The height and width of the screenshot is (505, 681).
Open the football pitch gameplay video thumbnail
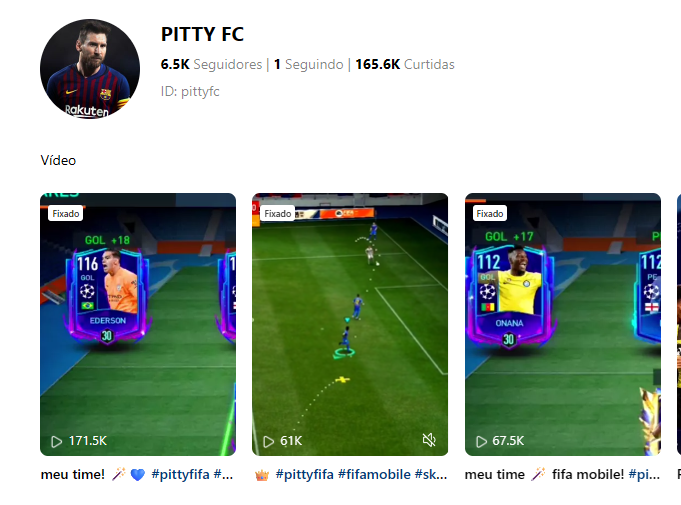coord(350,324)
